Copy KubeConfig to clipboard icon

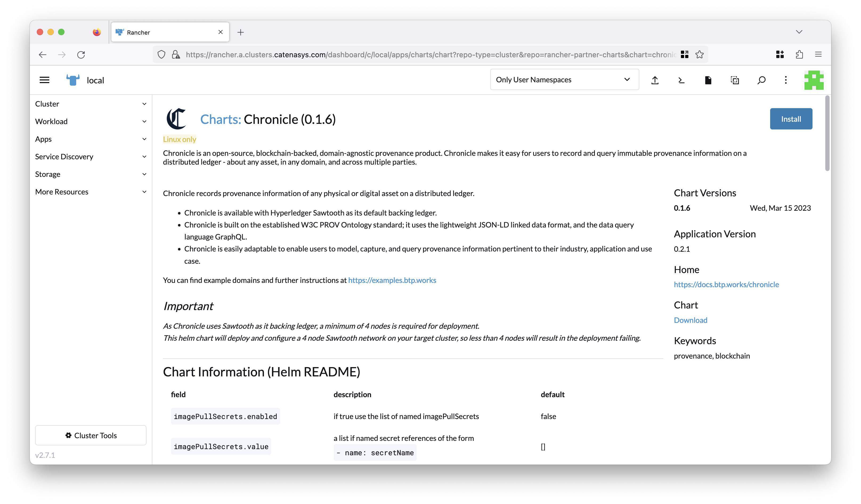pos(734,80)
